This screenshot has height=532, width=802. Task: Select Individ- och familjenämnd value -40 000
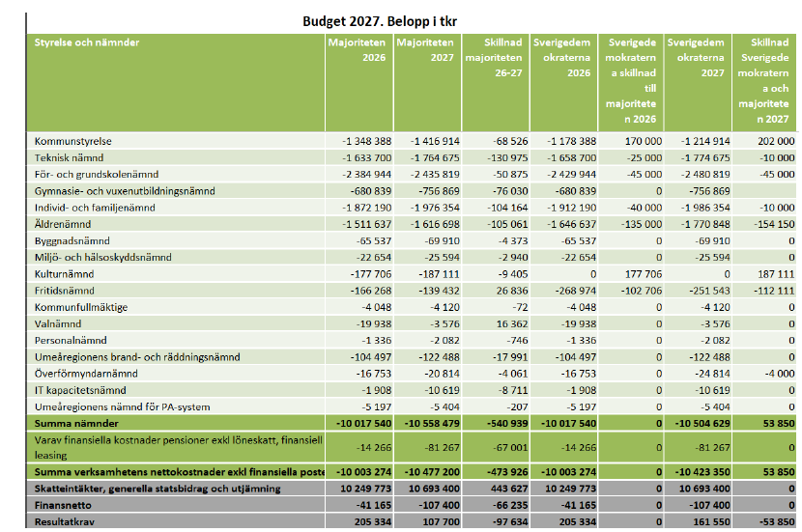[644, 208]
